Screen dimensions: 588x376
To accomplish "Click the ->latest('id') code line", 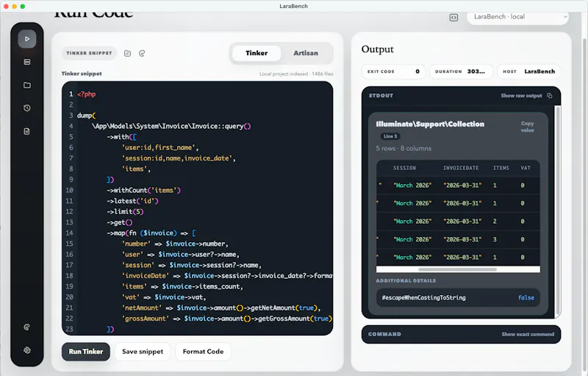I will [x=133, y=201].
